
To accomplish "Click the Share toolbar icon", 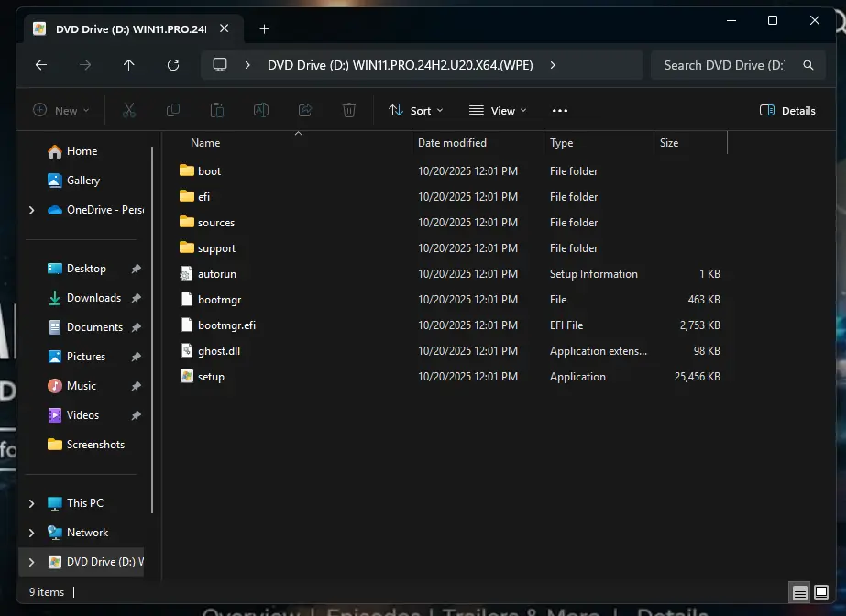I will [305, 111].
